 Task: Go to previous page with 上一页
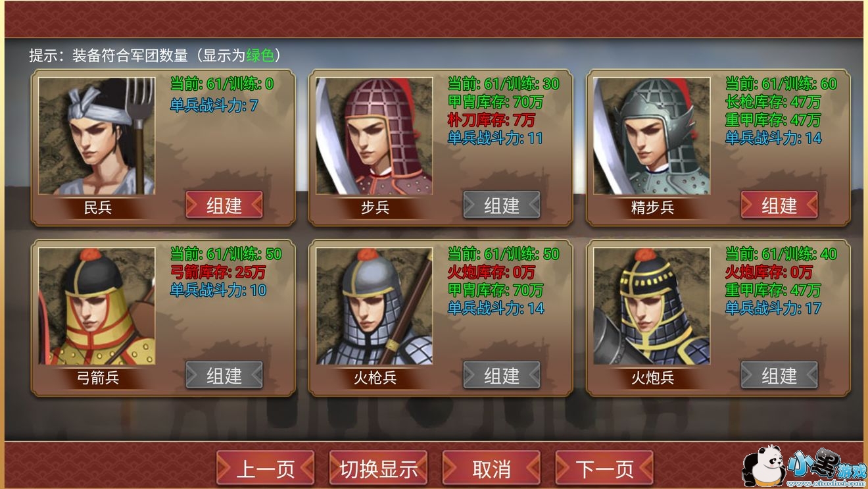265,469
